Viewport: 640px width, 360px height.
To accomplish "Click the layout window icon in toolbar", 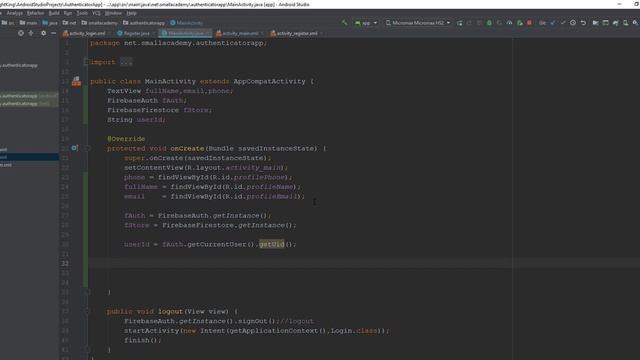I will (x=606, y=23).
